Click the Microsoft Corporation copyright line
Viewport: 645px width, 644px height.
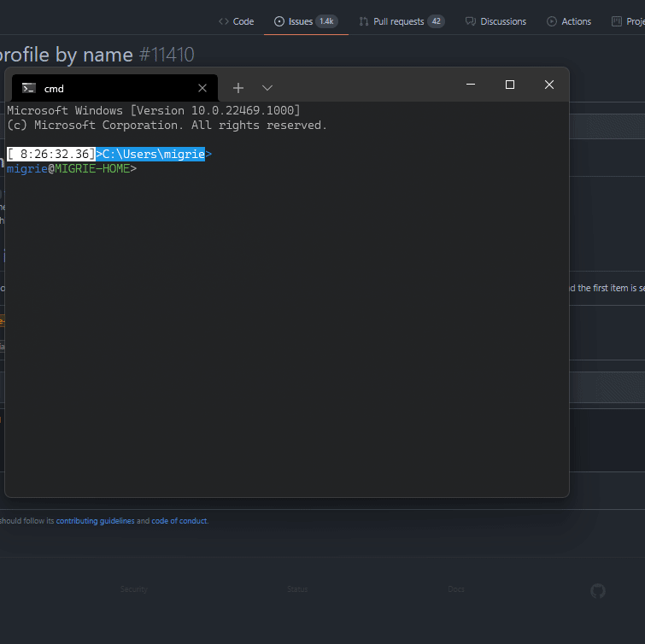point(167,125)
